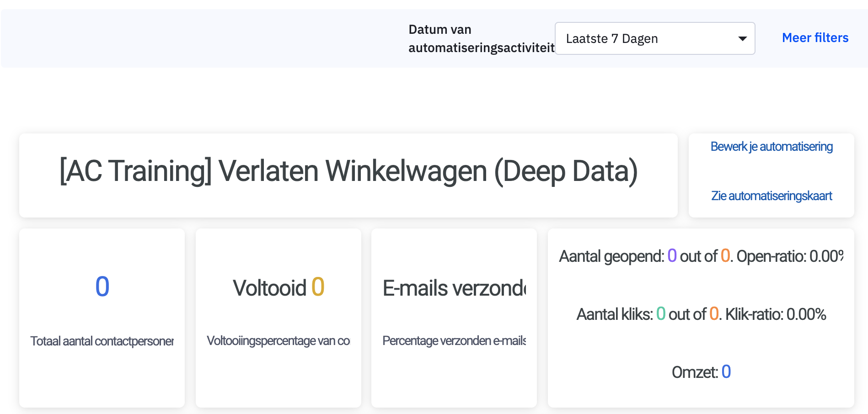
Task: Click the blue Omzet revenue value
Action: 726,372
